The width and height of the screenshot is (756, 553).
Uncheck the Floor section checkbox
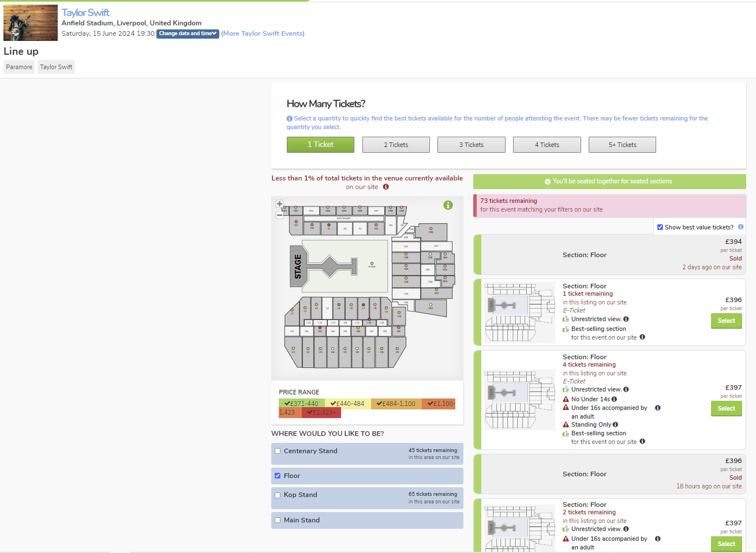pos(278,476)
